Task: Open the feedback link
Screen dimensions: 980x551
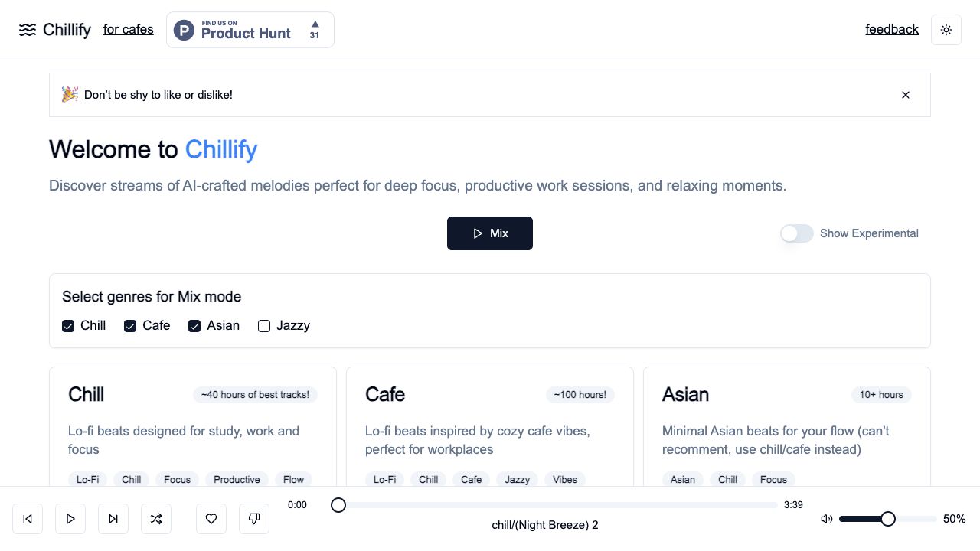Action: click(892, 30)
